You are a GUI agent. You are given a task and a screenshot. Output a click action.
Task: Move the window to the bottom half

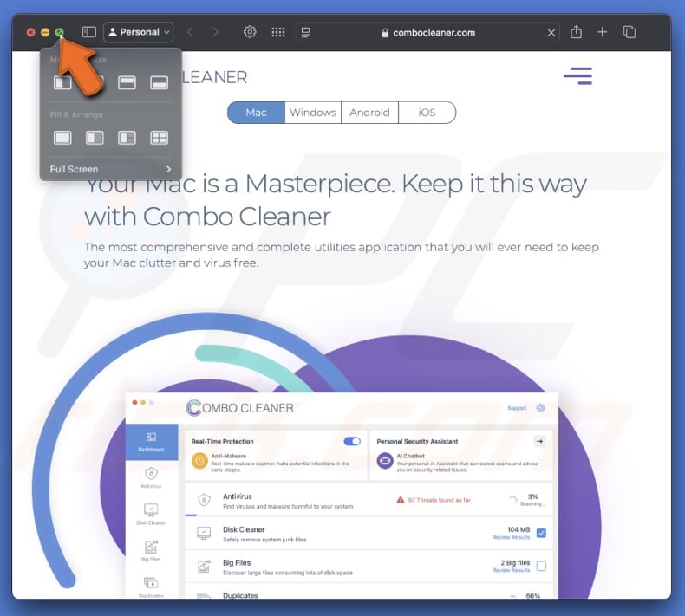[159, 82]
